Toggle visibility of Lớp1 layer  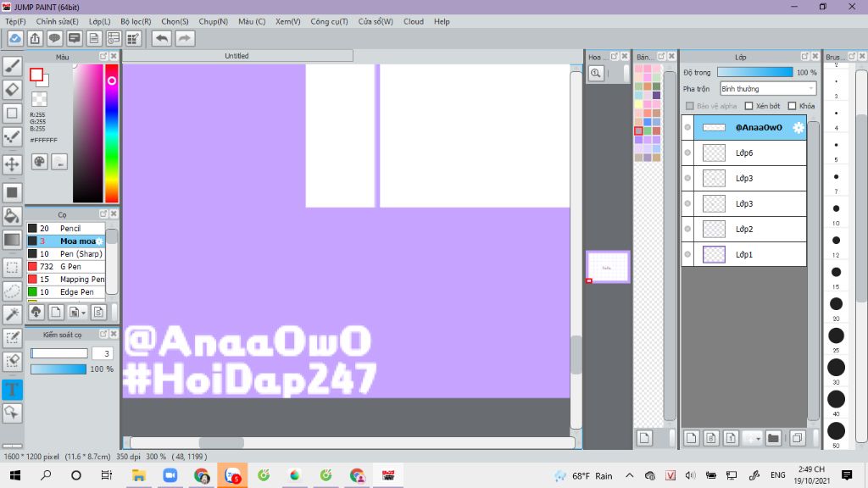coord(687,254)
